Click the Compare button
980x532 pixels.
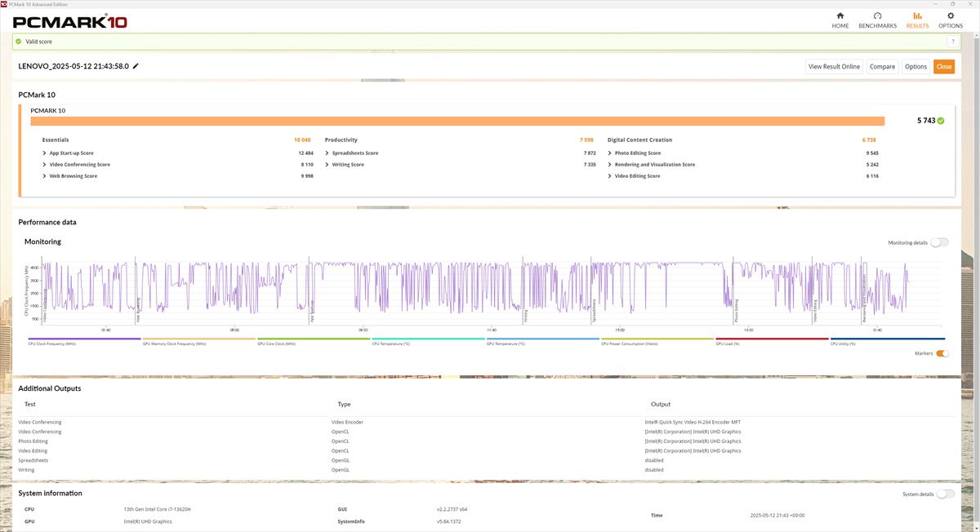tap(882, 67)
